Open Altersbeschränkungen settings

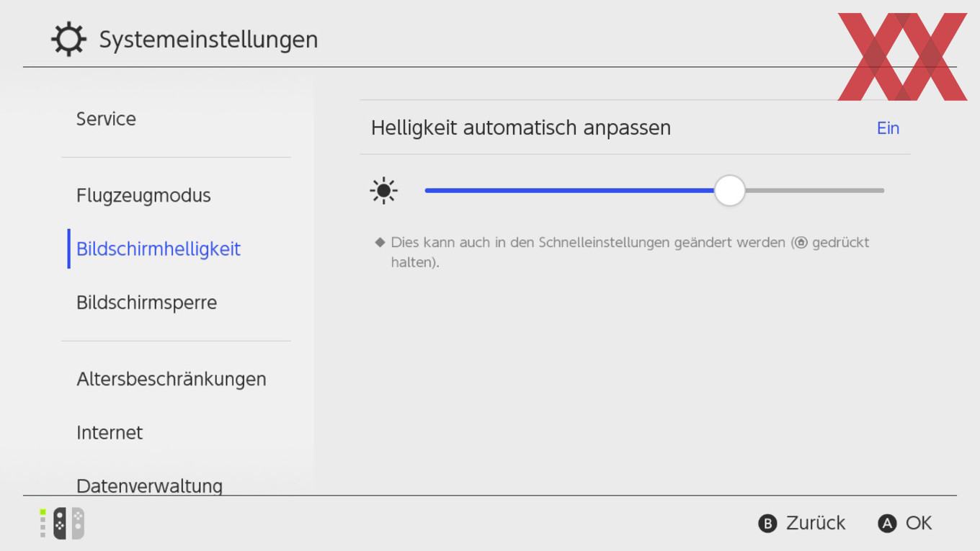(171, 379)
